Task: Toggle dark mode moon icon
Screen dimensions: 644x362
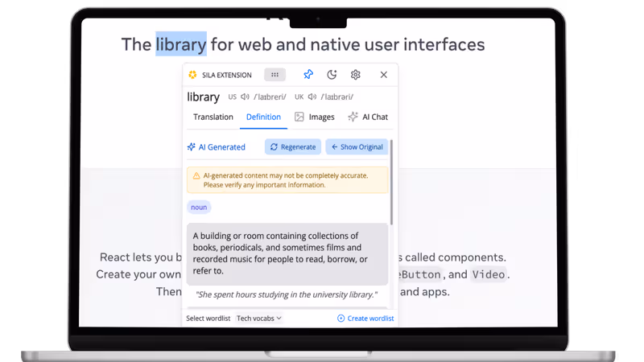Action: pos(332,74)
